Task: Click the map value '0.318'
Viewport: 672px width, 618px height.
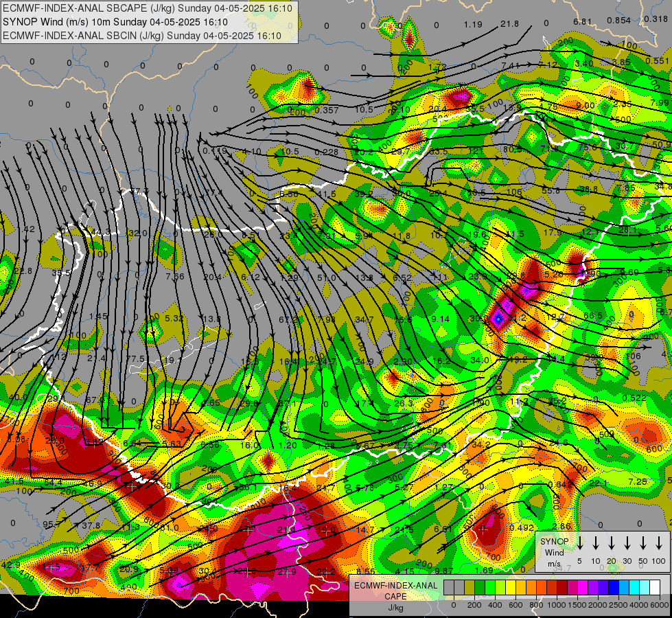Action: [x=656, y=19]
